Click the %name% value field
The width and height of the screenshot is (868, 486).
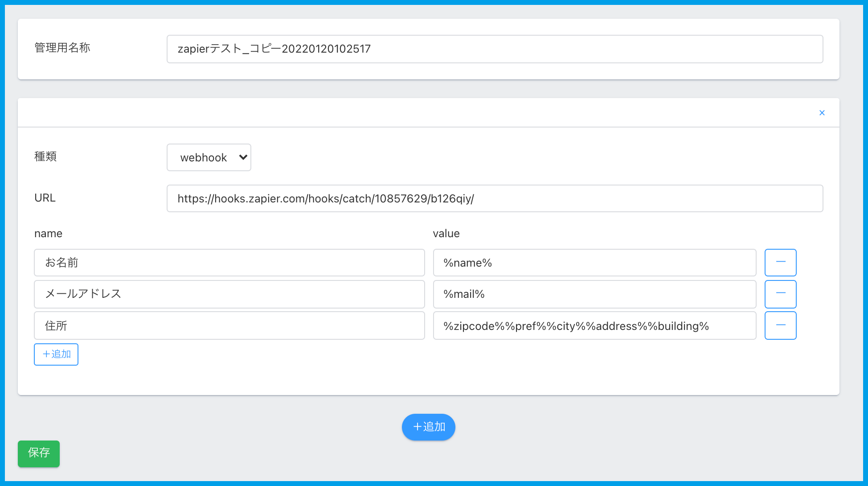594,263
